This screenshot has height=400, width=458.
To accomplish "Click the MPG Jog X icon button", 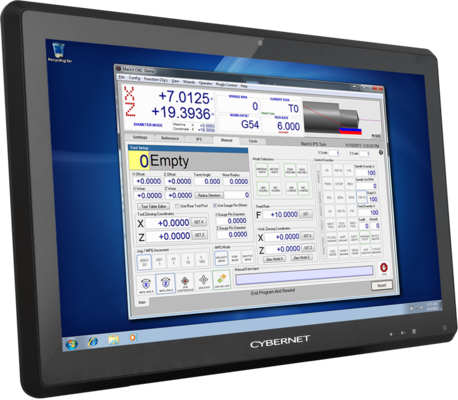I will (146, 285).
